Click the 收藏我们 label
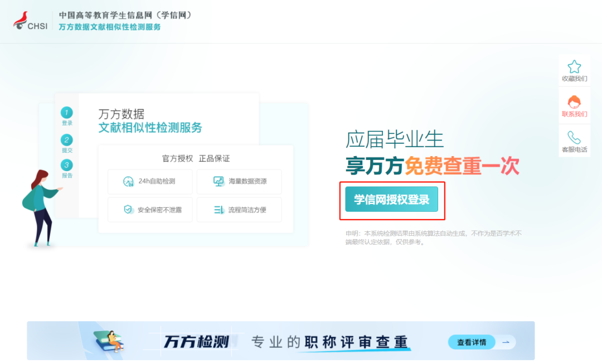Viewport: 602px width, 364px height. pyautogui.click(x=574, y=79)
